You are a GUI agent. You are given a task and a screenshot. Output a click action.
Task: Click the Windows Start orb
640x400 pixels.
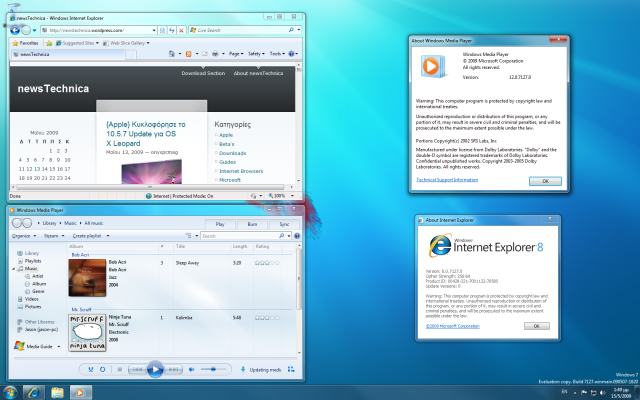point(10,393)
